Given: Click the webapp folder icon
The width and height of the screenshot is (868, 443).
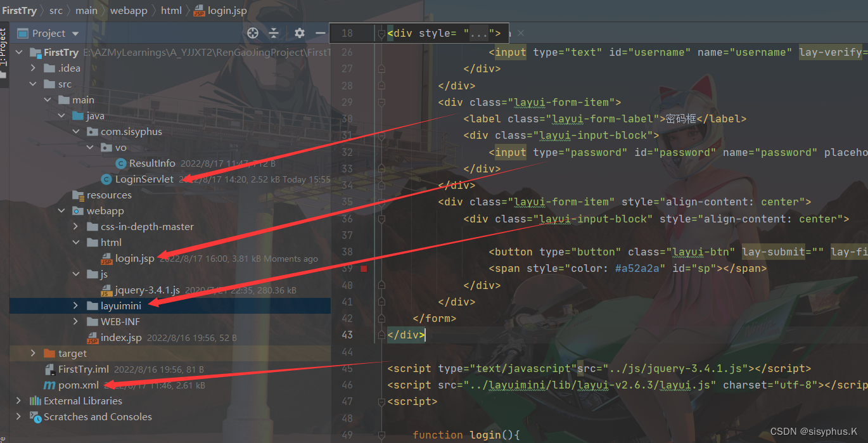Looking at the screenshot, I should pos(78,211).
